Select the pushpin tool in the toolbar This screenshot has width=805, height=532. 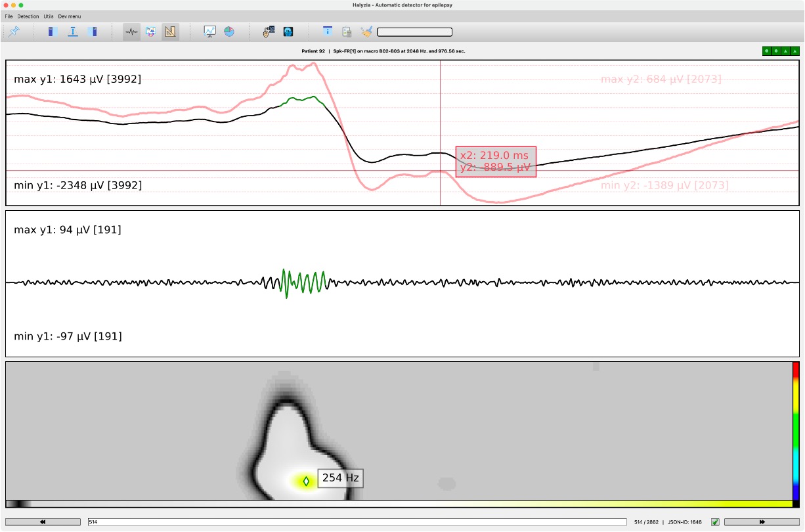[14, 31]
